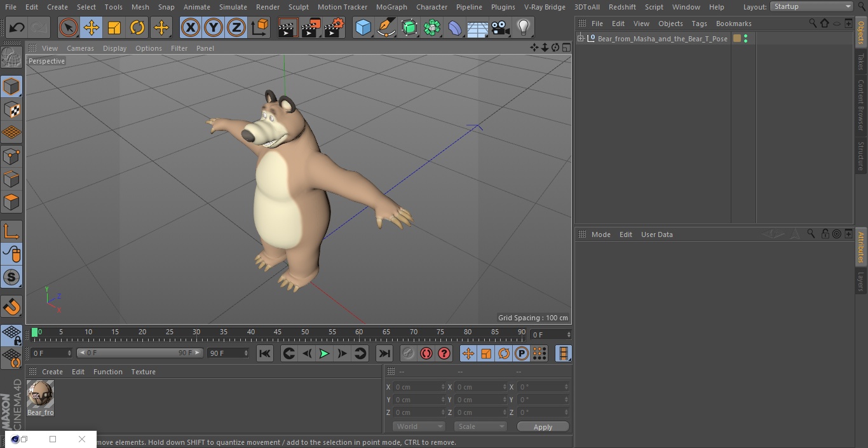Open the Layers side tab
Image resolution: width=868 pixels, height=448 pixels.
tap(861, 281)
